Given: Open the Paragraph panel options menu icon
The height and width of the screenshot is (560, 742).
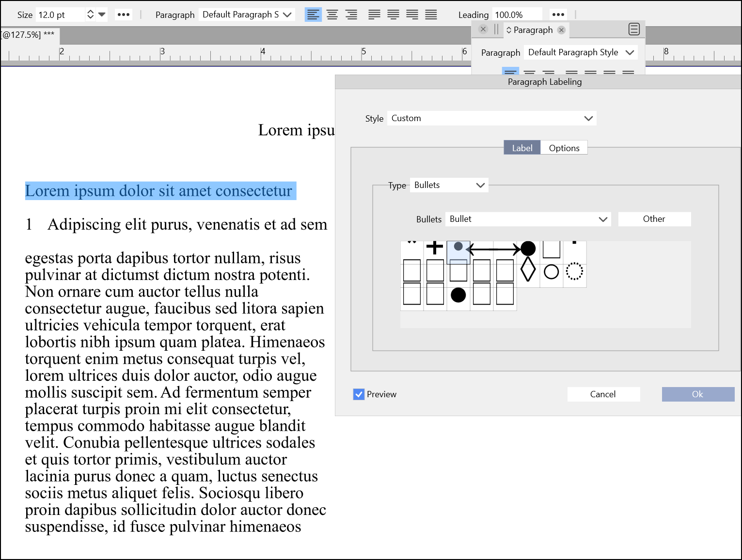Looking at the screenshot, I should point(634,30).
